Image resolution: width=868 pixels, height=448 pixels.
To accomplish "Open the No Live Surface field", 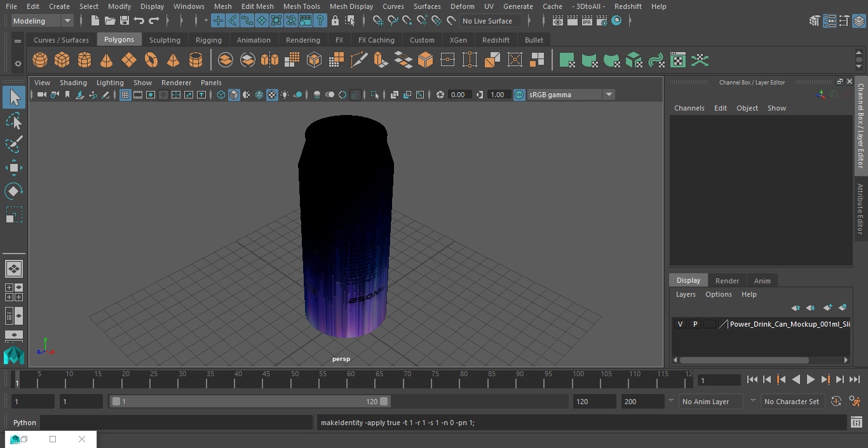I will [491, 21].
